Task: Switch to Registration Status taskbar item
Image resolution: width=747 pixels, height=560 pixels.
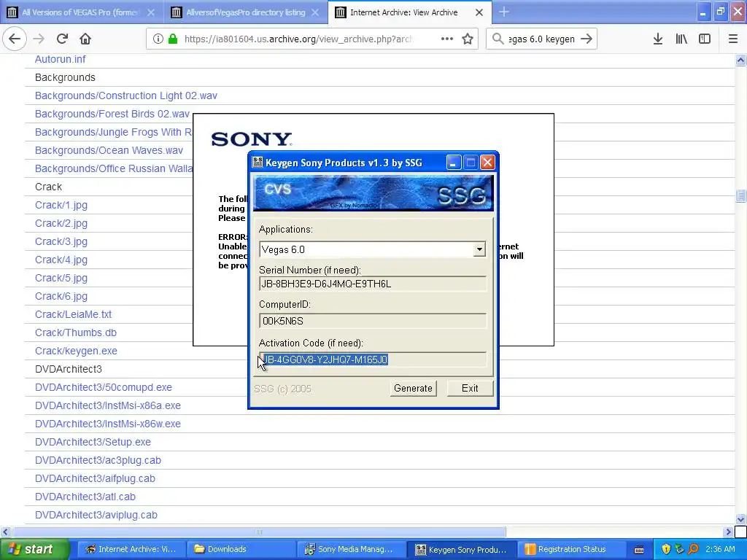Action: [572, 550]
